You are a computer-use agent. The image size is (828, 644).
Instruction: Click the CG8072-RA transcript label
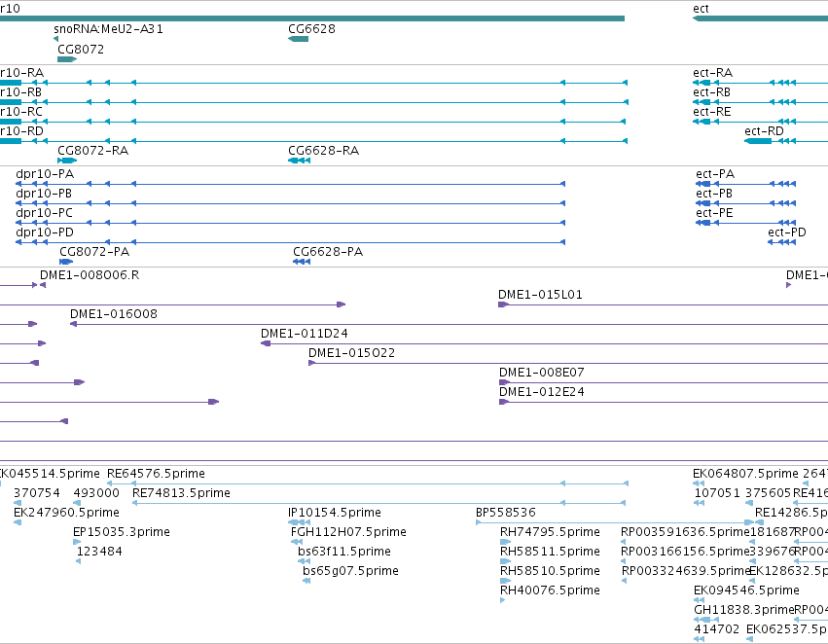(93, 151)
